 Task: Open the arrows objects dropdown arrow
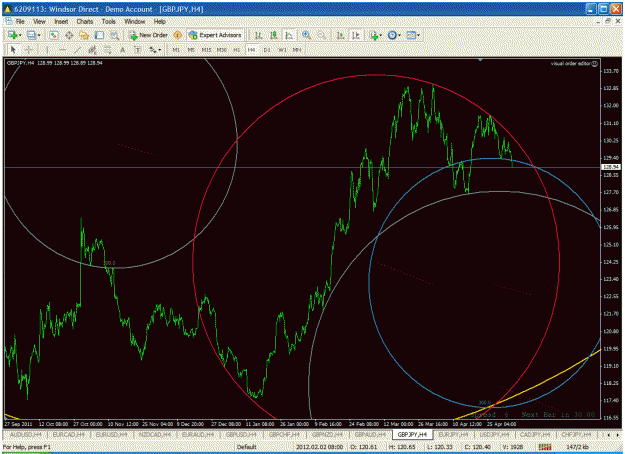pyautogui.click(x=160, y=50)
